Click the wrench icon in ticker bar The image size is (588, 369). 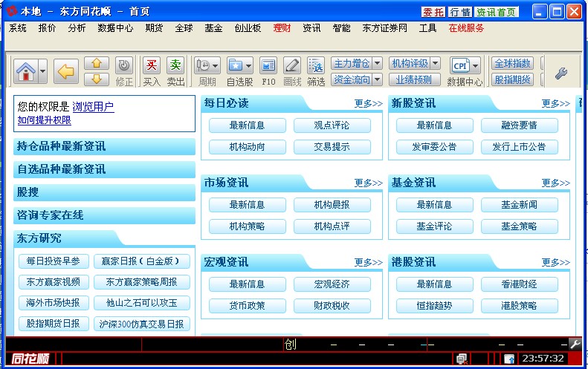point(575,344)
